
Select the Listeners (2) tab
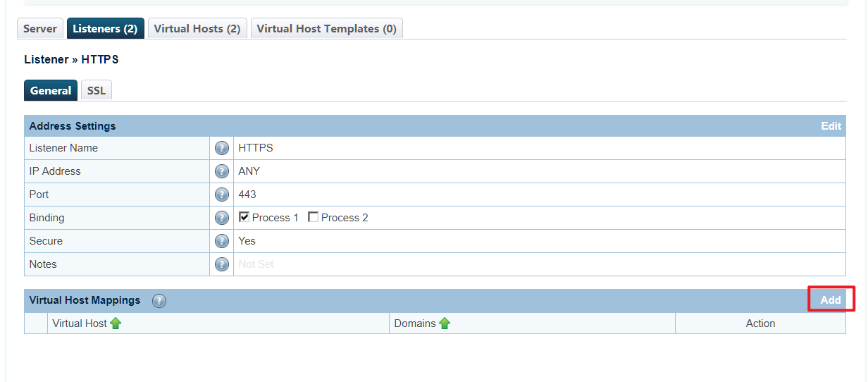[x=105, y=29]
